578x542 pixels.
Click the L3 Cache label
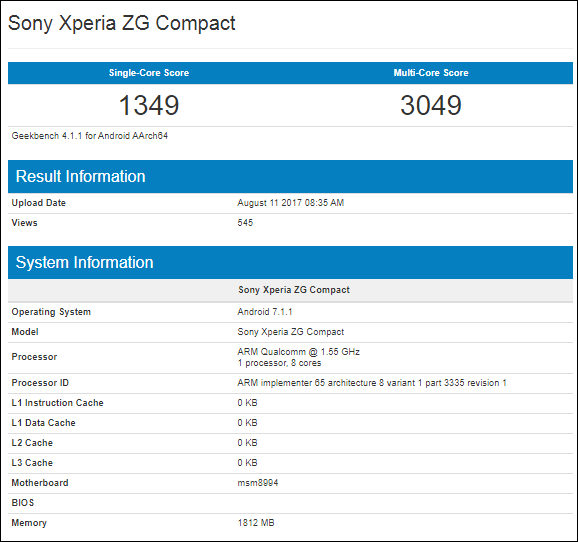click(32, 463)
